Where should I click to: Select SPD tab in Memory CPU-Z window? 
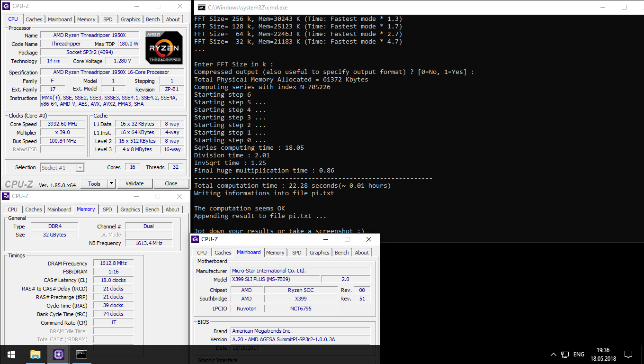click(107, 209)
